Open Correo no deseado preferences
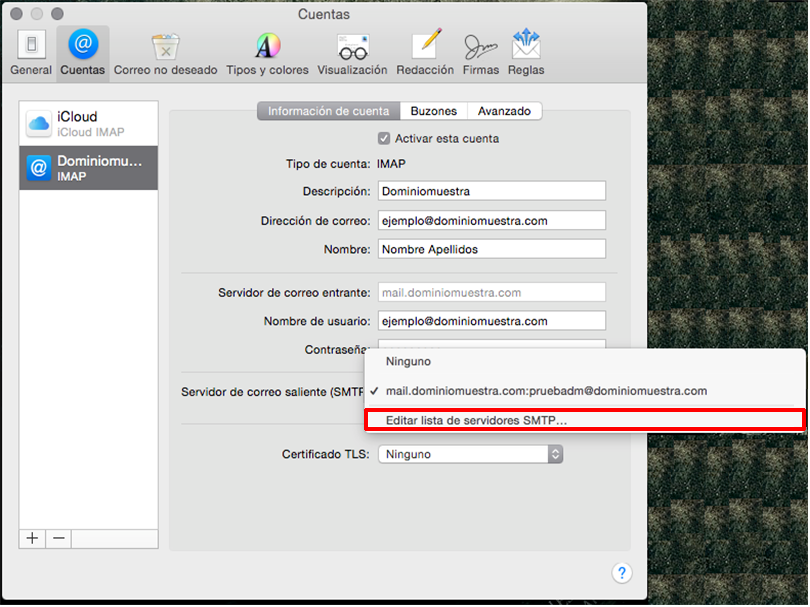This screenshot has width=810, height=607. 165,53
